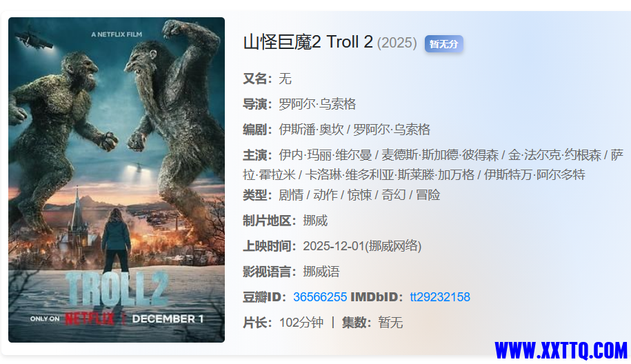
Task: Click the language value 挪威语
Action: tap(321, 272)
